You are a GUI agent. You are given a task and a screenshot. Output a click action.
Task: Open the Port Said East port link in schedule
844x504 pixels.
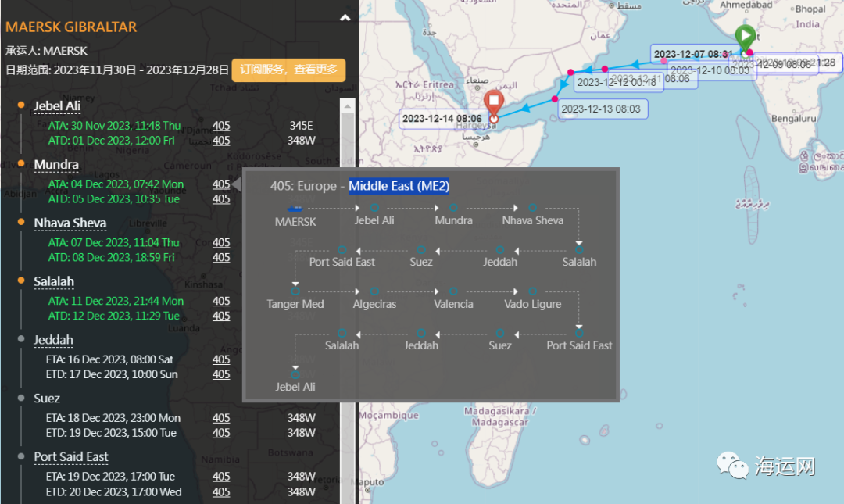71,456
